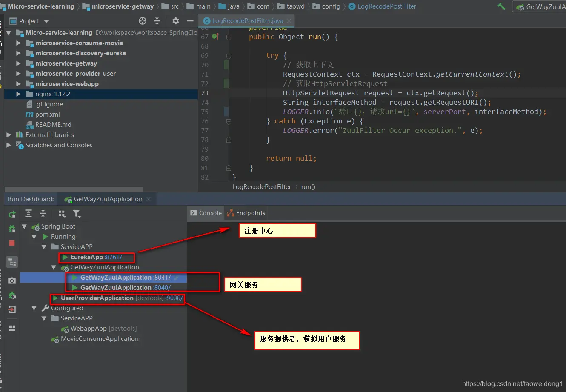Expand the nginx-1.12.2 folder
Screen dimensions: 566x392
(x=18, y=94)
